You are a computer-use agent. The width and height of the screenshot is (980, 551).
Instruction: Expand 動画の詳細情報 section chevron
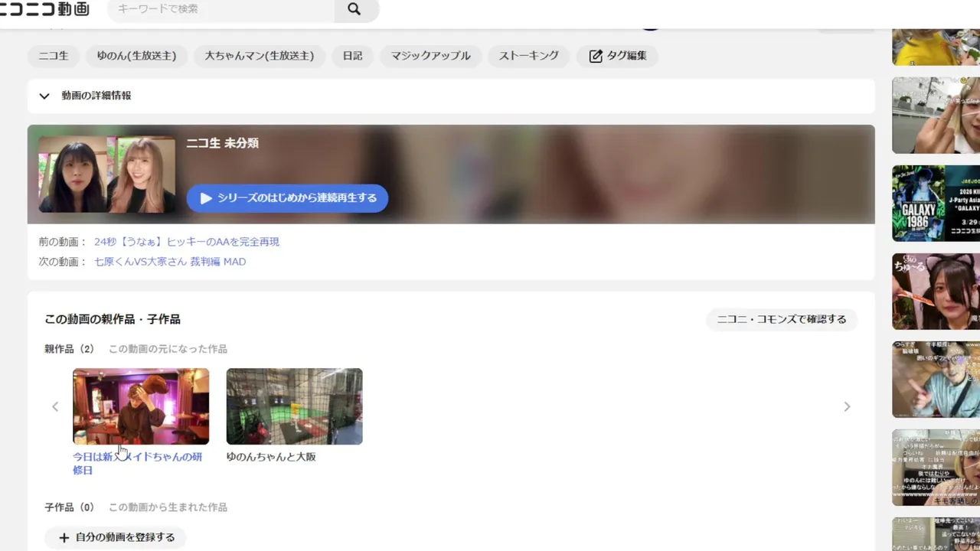click(44, 96)
